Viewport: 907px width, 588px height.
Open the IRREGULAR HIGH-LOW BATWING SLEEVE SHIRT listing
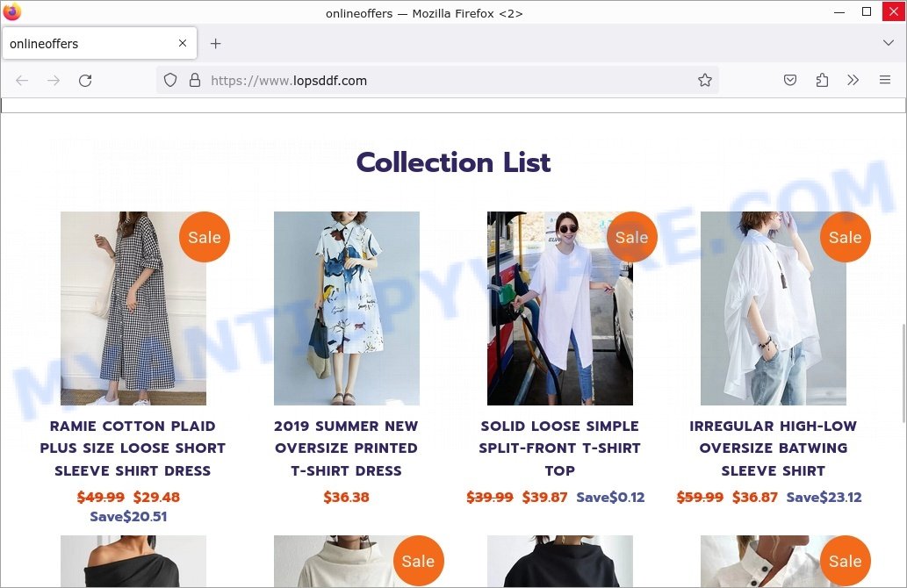pos(773,448)
